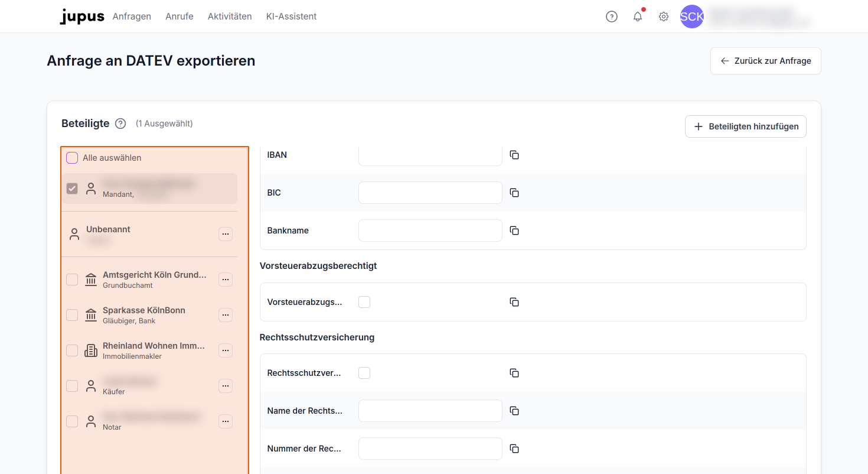Focus the Nummer der Rec input field
Screen dimensions: 868x474
pyautogui.click(x=430, y=449)
